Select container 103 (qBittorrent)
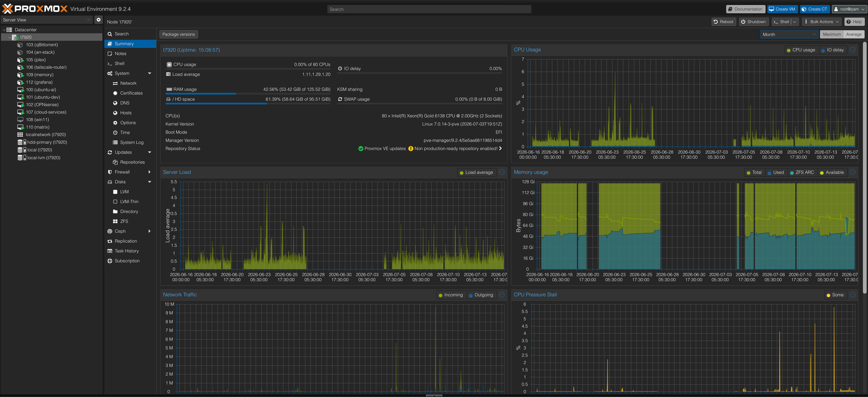 (42, 45)
